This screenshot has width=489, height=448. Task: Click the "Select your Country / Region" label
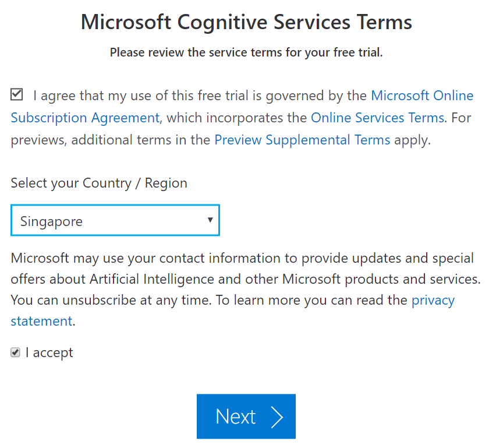[x=99, y=183]
